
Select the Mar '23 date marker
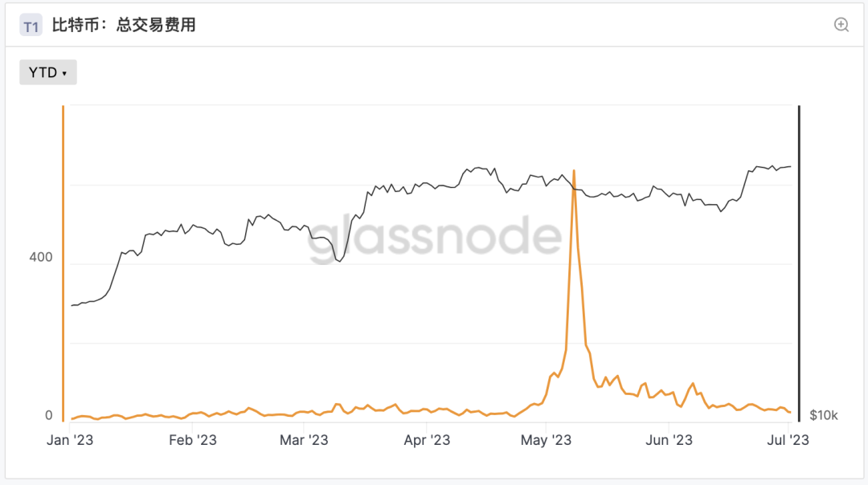[304, 440]
